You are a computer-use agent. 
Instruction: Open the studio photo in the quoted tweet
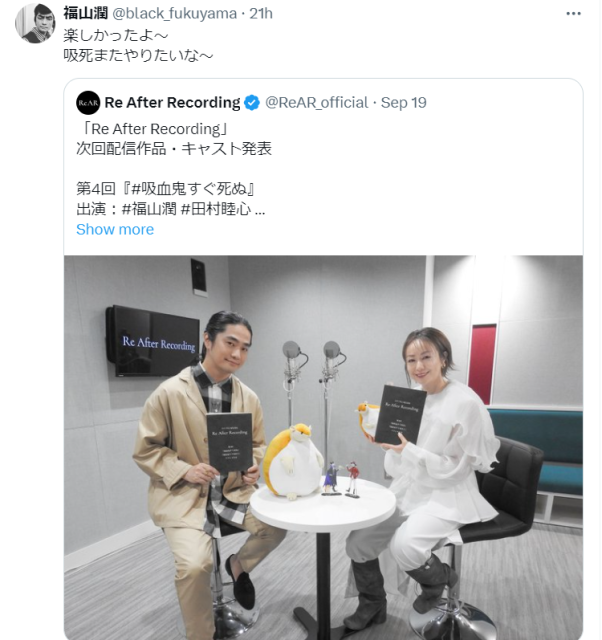pos(323,447)
